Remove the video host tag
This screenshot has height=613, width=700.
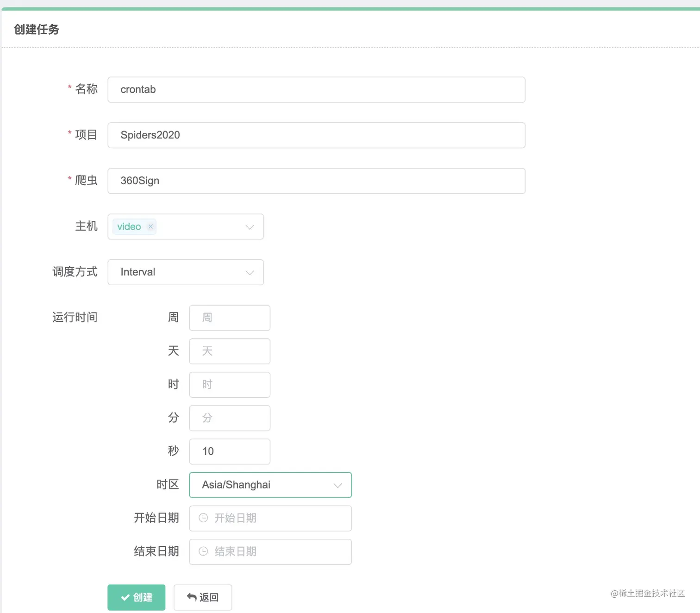coord(150,226)
